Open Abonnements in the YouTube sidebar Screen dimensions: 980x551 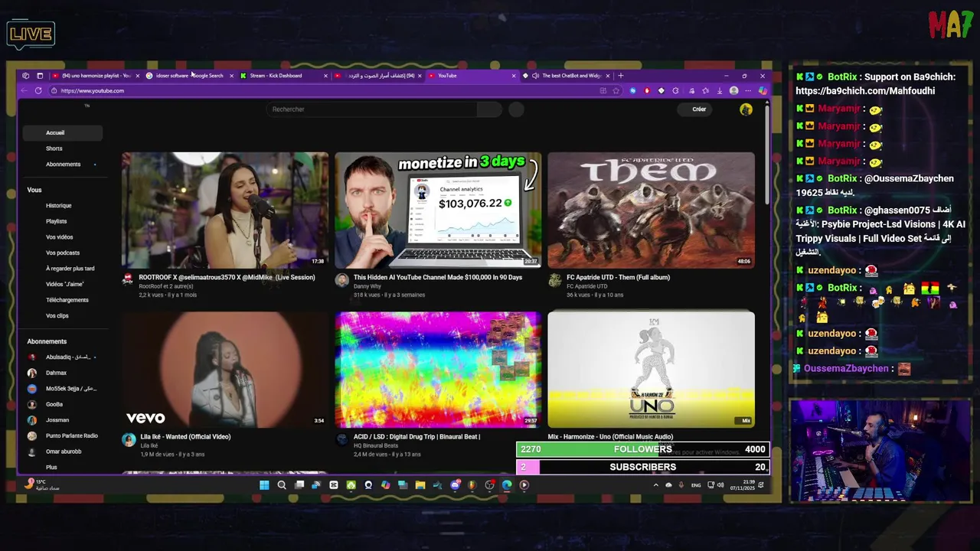[63, 164]
